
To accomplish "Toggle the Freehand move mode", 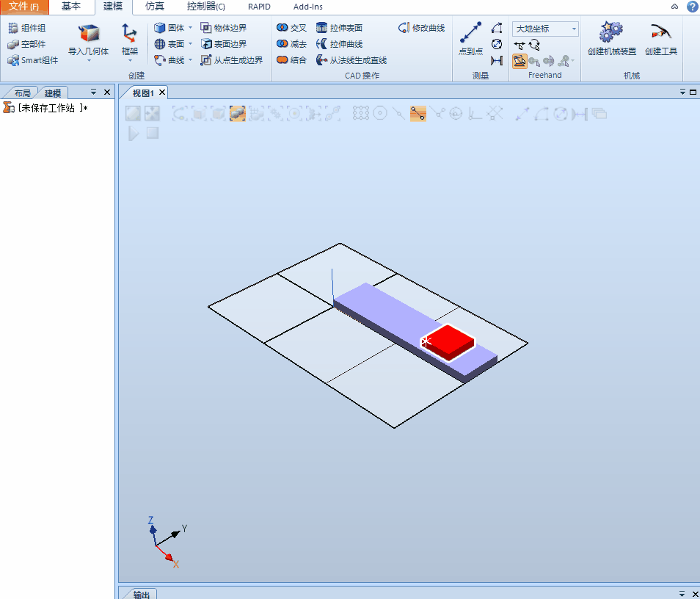I will tap(520, 45).
